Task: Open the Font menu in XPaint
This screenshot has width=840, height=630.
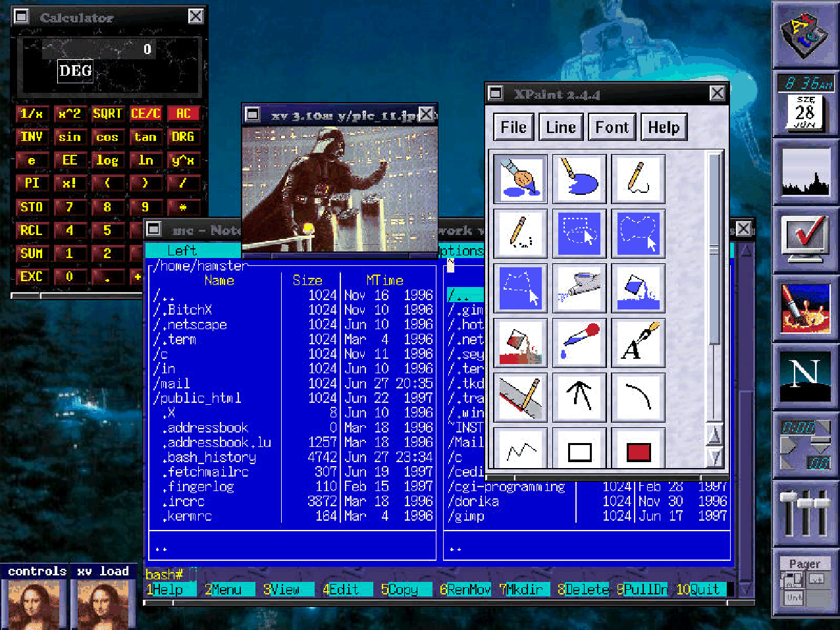Action: pos(612,127)
